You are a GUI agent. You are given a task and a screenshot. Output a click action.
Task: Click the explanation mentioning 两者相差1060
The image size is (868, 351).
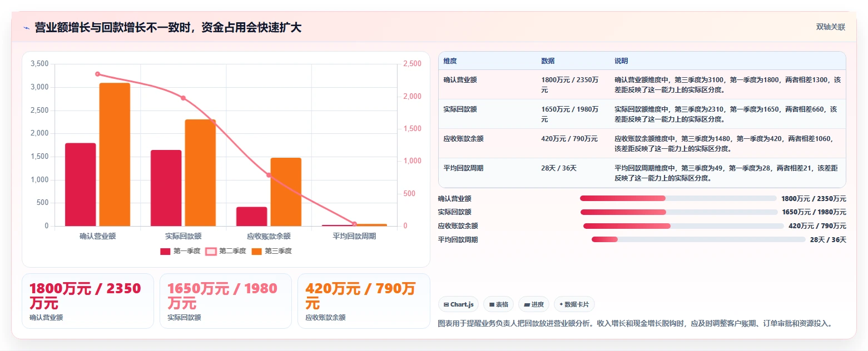727,143
